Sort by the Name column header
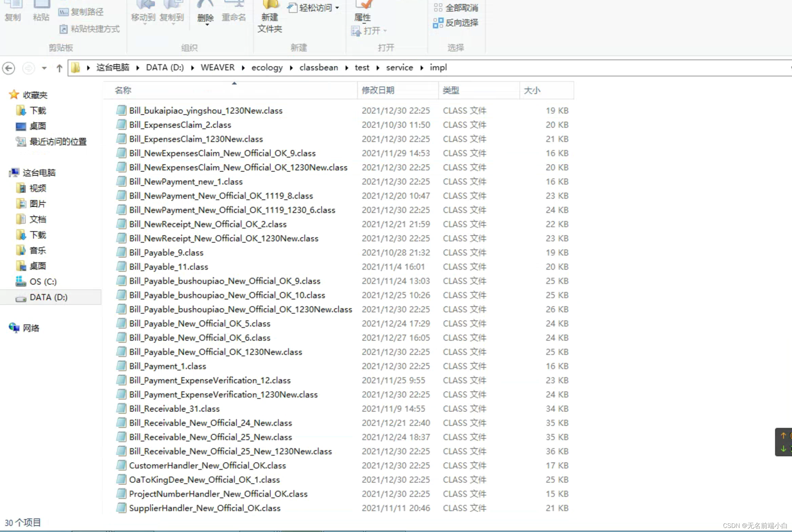The height and width of the screenshot is (532, 792). [x=123, y=90]
